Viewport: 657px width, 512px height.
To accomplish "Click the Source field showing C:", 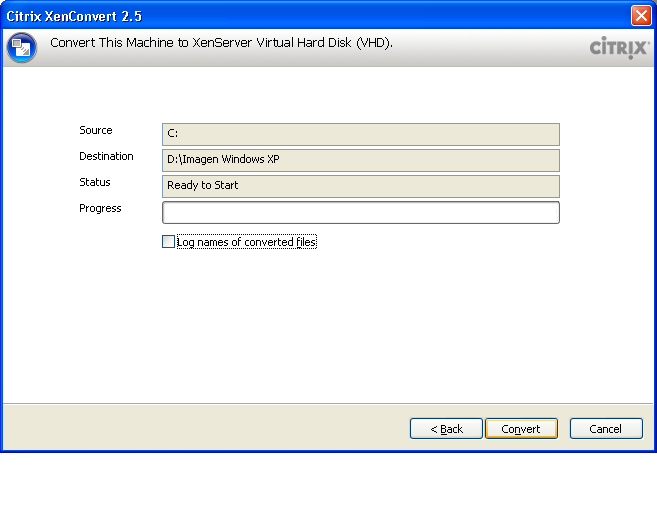I will [x=360, y=134].
